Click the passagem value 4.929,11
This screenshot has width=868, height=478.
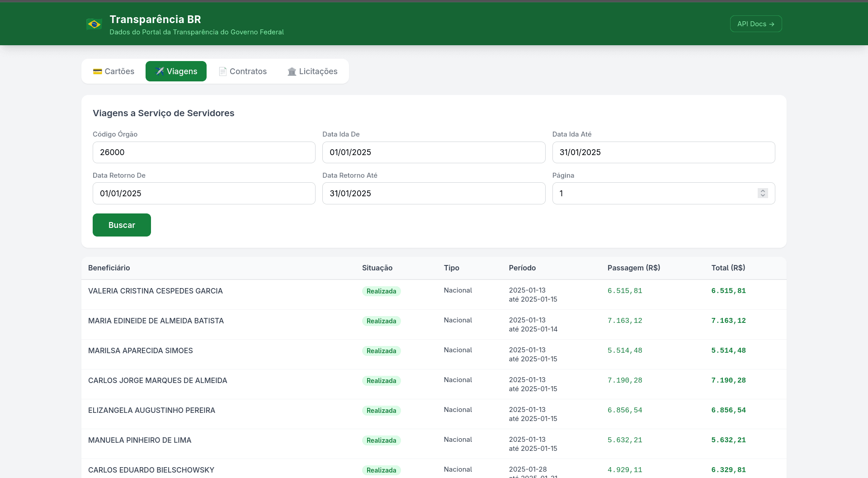point(625,470)
